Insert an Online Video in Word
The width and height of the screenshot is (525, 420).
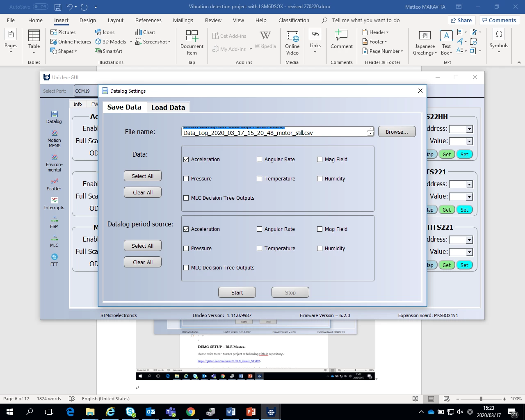point(292,42)
